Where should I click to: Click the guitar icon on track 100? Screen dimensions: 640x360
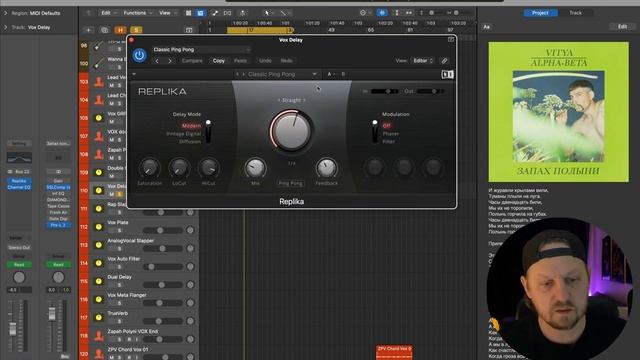[x=98, y=63]
